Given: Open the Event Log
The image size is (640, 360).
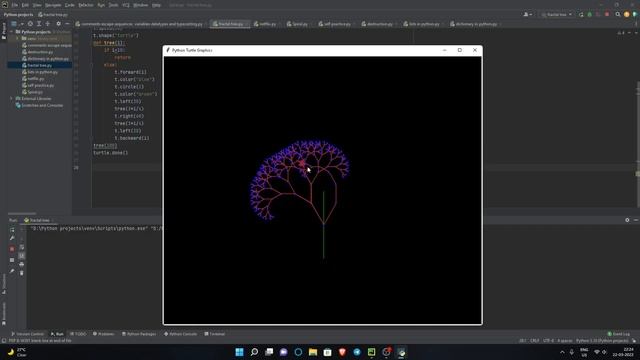Looking at the screenshot, I should [619, 334].
